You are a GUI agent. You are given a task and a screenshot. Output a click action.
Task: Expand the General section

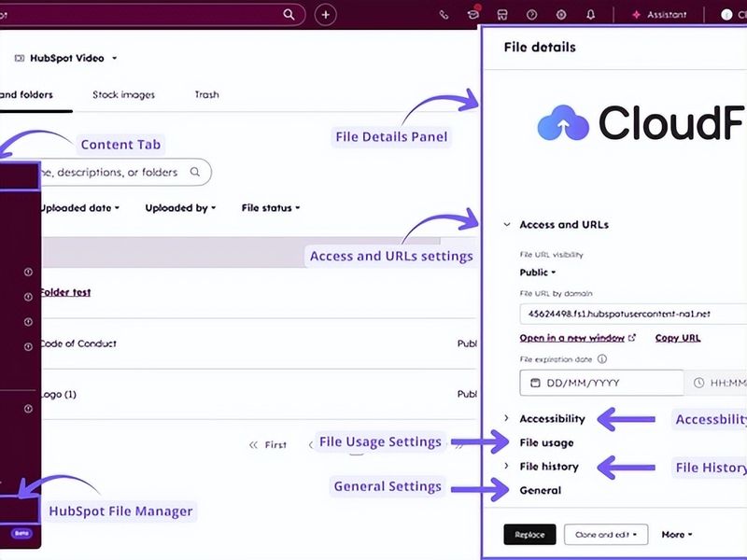tap(541, 491)
